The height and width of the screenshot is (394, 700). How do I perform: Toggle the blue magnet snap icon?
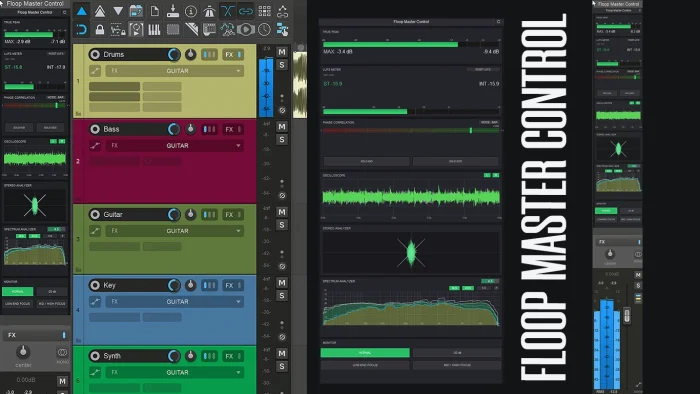coord(81,30)
